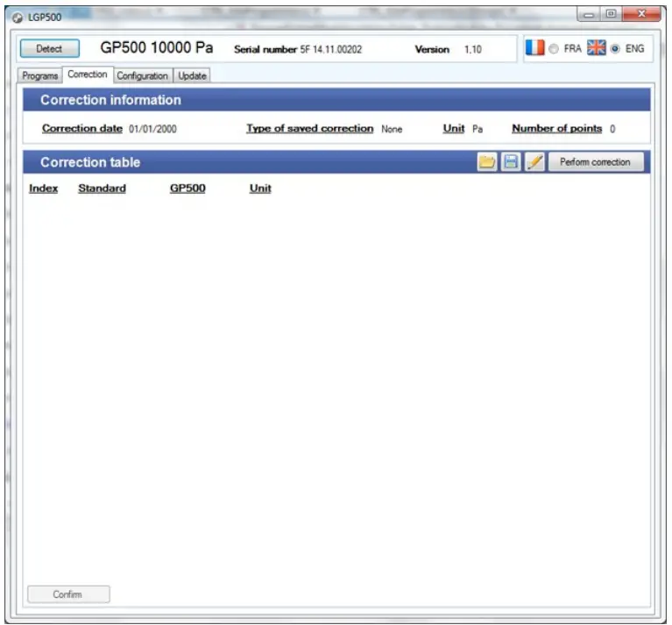The height and width of the screenshot is (625, 672).
Task: Open the Update tab
Action: click(x=192, y=76)
